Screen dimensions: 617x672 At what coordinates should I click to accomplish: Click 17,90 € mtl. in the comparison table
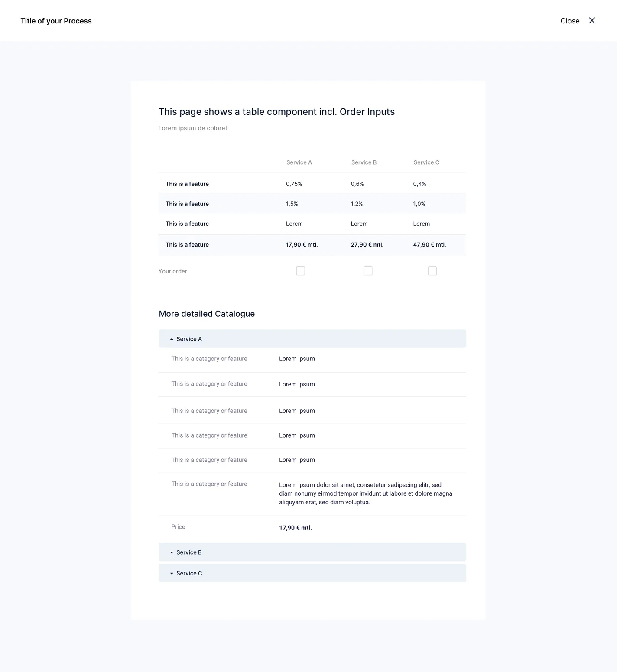[x=302, y=244]
